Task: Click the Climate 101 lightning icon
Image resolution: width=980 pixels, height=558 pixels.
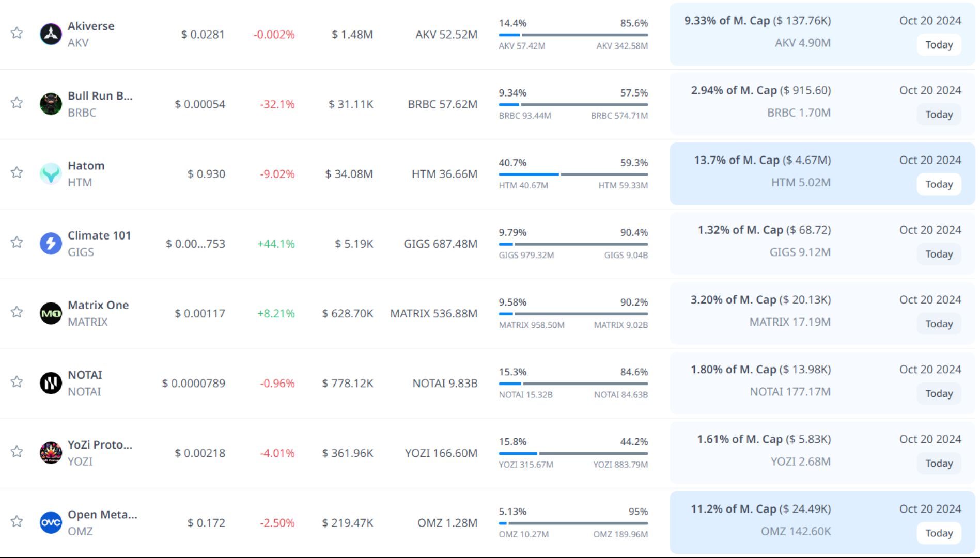Action: click(51, 243)
